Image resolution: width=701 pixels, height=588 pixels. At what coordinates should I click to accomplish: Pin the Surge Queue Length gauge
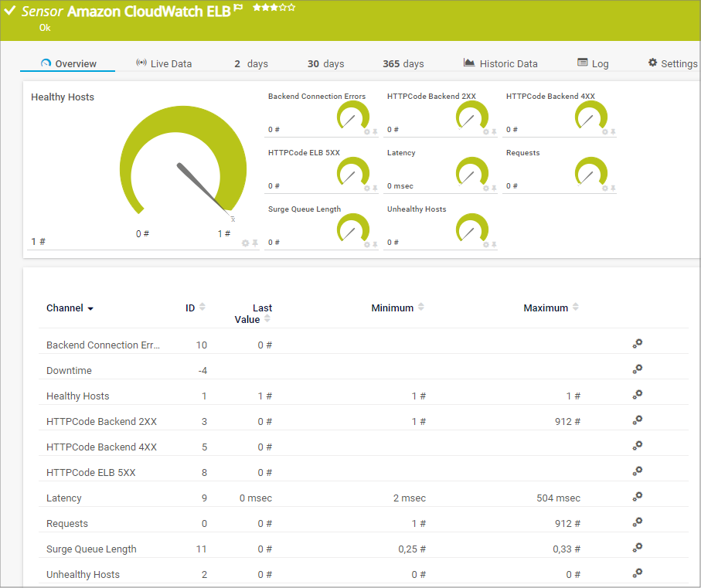375,245
